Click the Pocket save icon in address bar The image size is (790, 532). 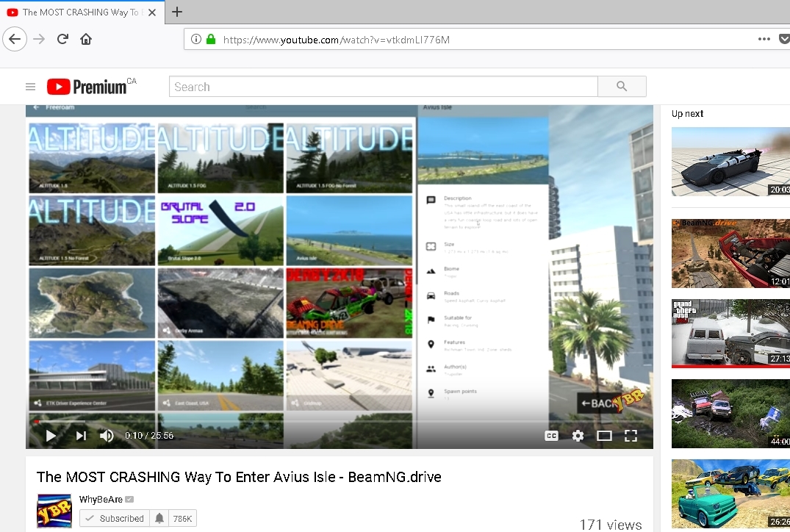tap(784, 39)
